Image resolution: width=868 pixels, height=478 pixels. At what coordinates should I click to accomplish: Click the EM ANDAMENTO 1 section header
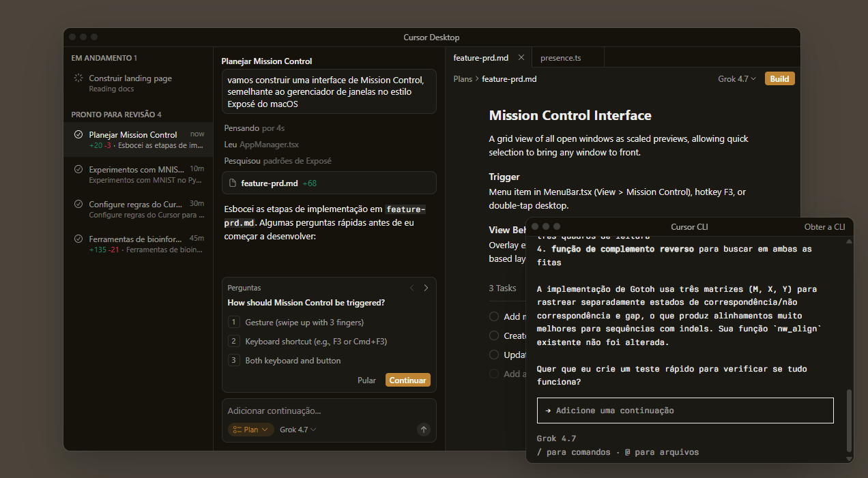(104, 58)
